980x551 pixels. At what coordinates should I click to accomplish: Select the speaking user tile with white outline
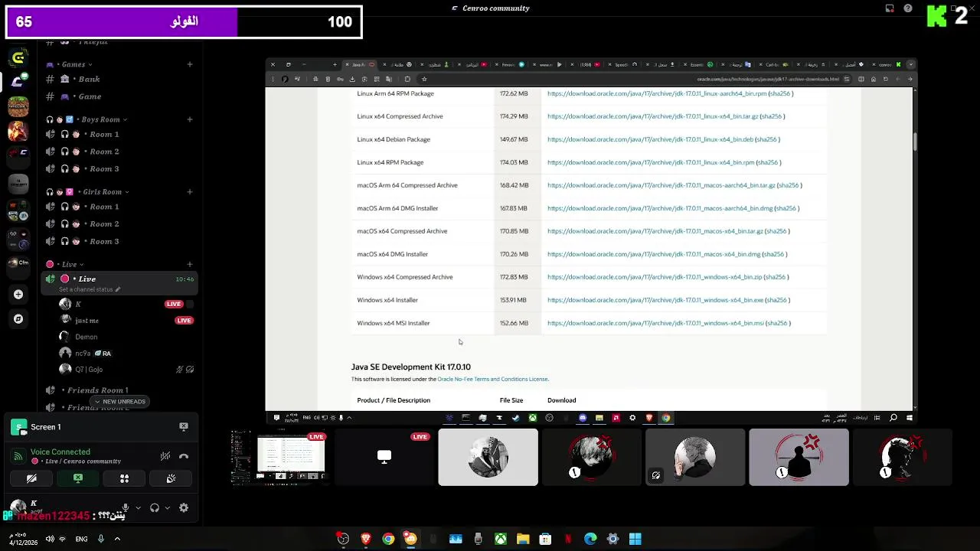pos(488,458)
